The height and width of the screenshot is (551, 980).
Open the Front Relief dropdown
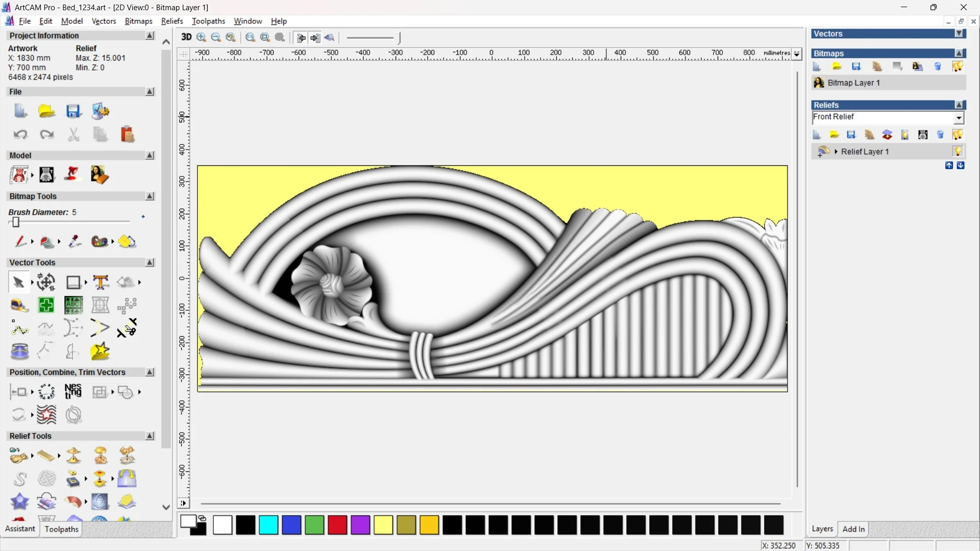[x=959, y=118]
